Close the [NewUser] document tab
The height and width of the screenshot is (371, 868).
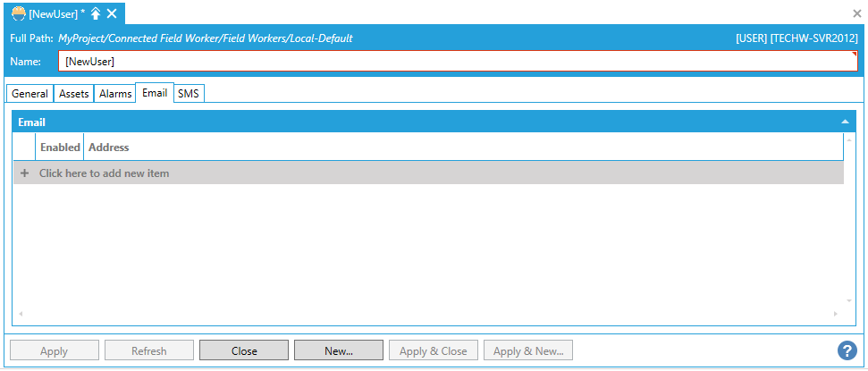click(x=111, y=13)
